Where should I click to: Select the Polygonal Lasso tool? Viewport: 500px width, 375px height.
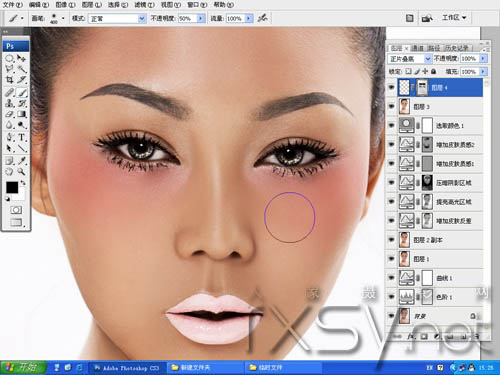click(10, 69)
